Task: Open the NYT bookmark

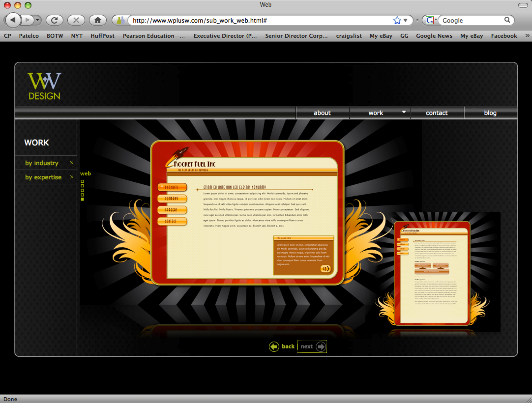Action: coord(77,36)
